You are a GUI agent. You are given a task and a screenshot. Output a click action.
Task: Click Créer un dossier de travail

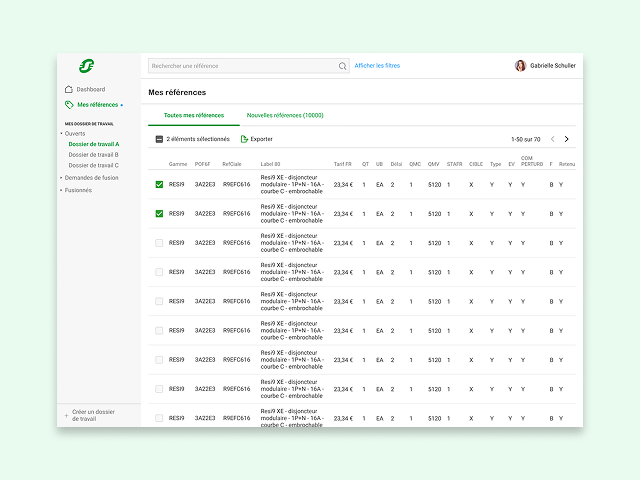click(93, 415)
